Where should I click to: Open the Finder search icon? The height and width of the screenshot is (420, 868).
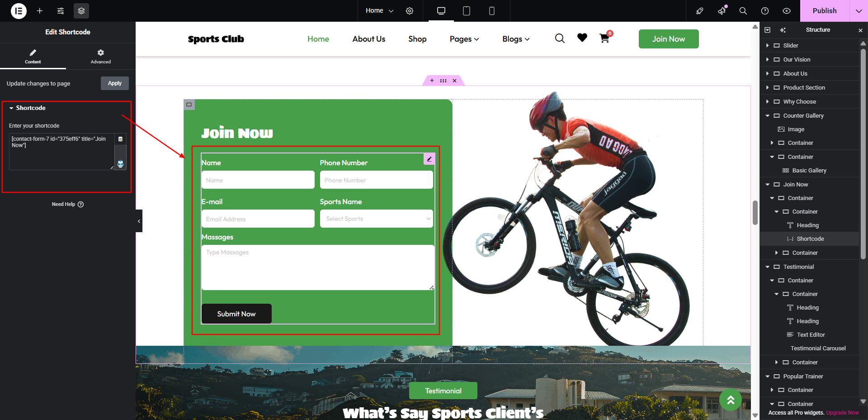(743, 11)
